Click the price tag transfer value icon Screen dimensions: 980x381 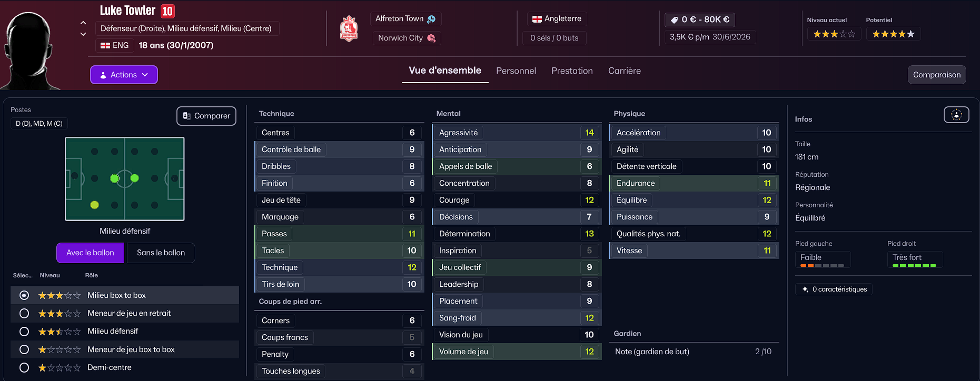[674, 20]
